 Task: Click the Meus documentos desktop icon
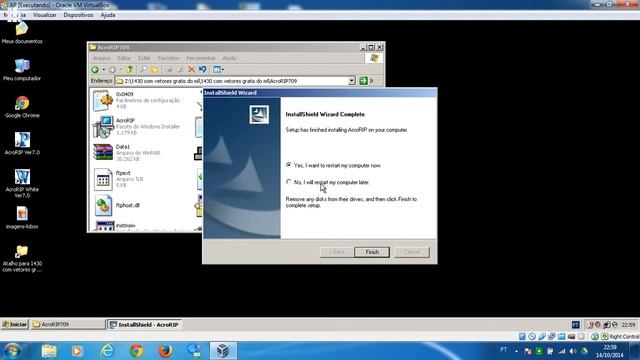coord(22,33)
